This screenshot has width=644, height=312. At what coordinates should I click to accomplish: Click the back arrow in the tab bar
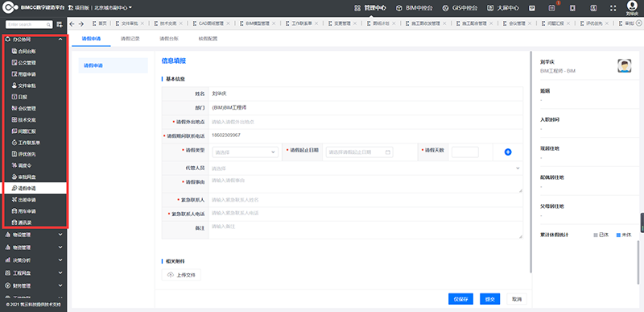click(72, 24)
